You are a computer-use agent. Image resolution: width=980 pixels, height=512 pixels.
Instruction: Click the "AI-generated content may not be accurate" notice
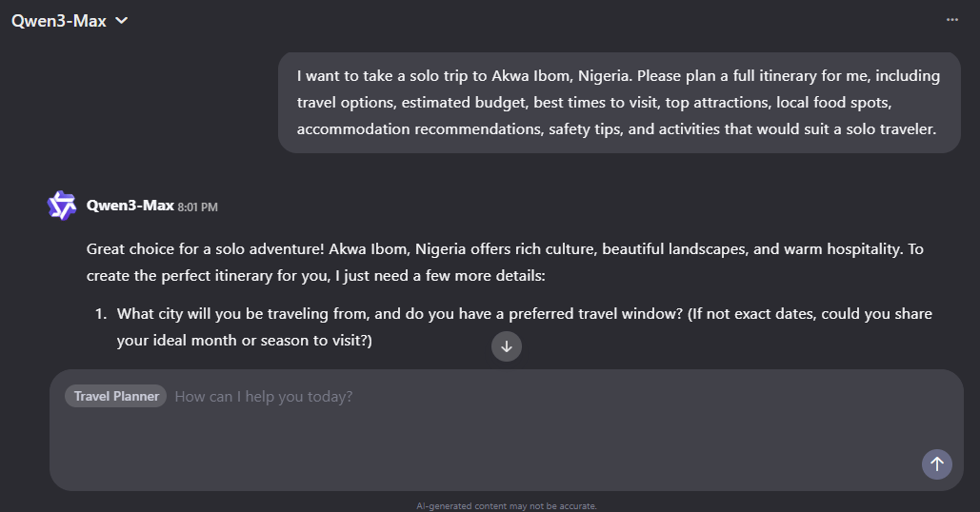coord(507,506)
